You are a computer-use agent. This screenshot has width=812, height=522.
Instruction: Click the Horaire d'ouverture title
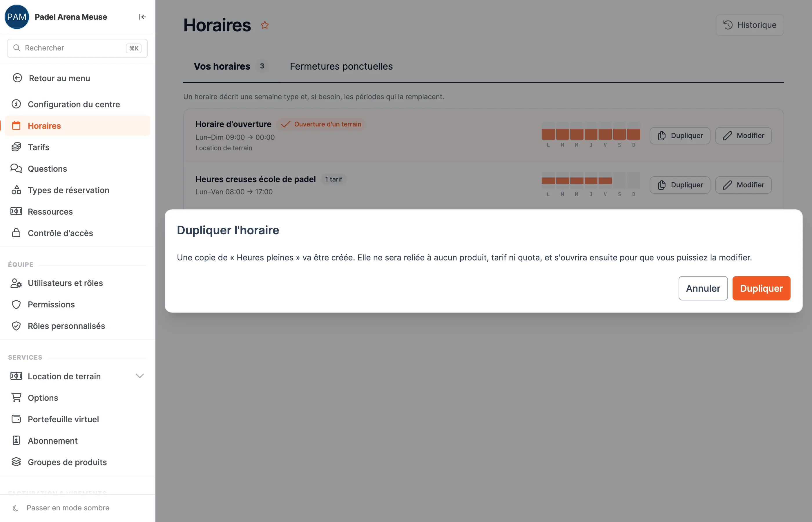tap(233, 124)
